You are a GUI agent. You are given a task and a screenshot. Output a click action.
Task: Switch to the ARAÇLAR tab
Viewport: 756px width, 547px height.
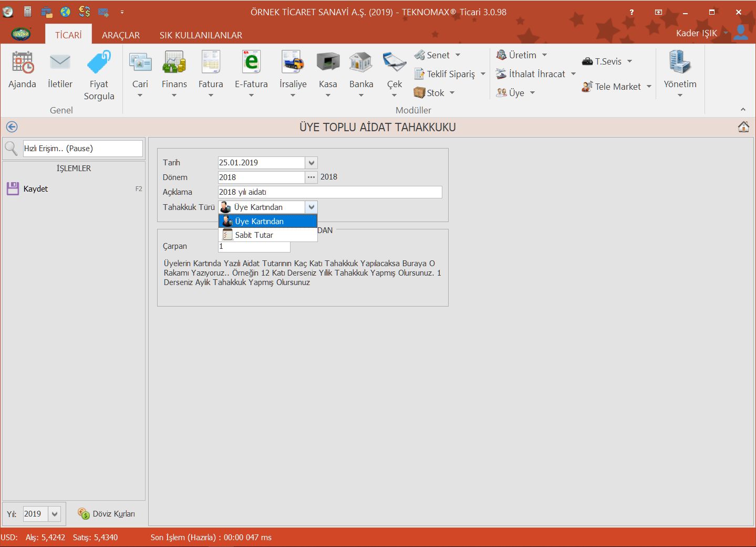[121, 35]
